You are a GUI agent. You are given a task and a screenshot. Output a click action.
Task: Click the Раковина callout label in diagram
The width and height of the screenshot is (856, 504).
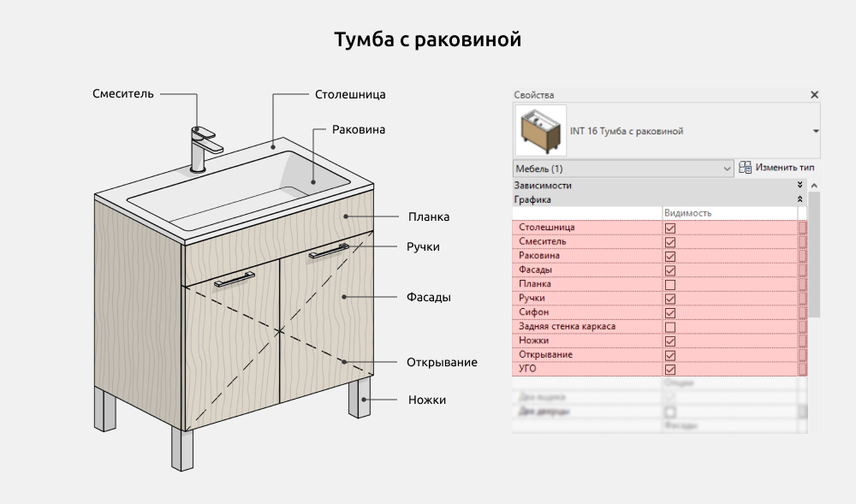tap(359, 130)
